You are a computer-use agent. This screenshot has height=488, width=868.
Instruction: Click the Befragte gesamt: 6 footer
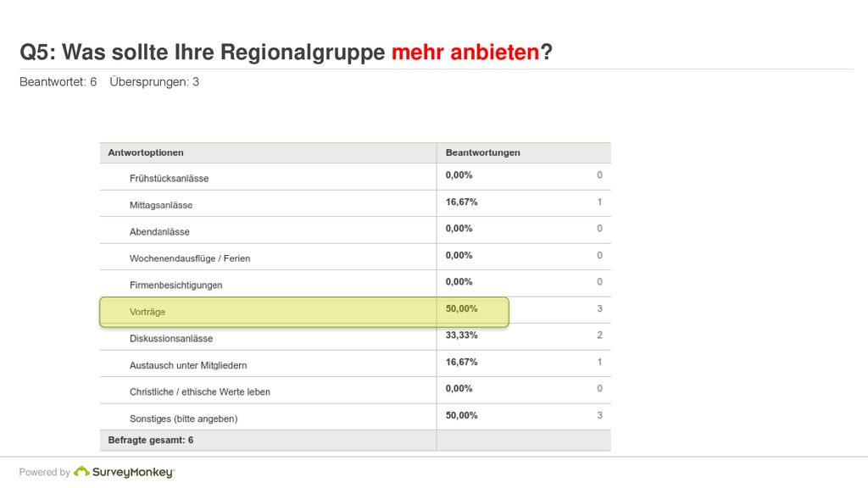tap(151, 441)
